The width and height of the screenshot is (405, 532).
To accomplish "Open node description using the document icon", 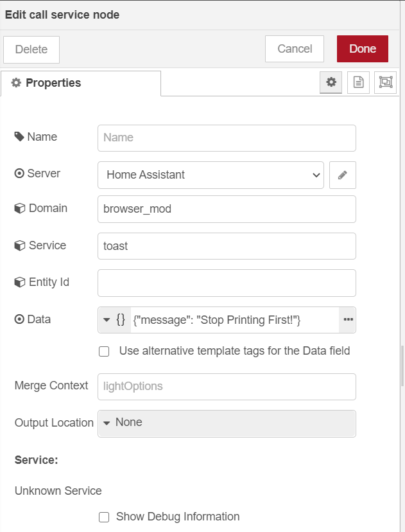I will tap(358, 82).
